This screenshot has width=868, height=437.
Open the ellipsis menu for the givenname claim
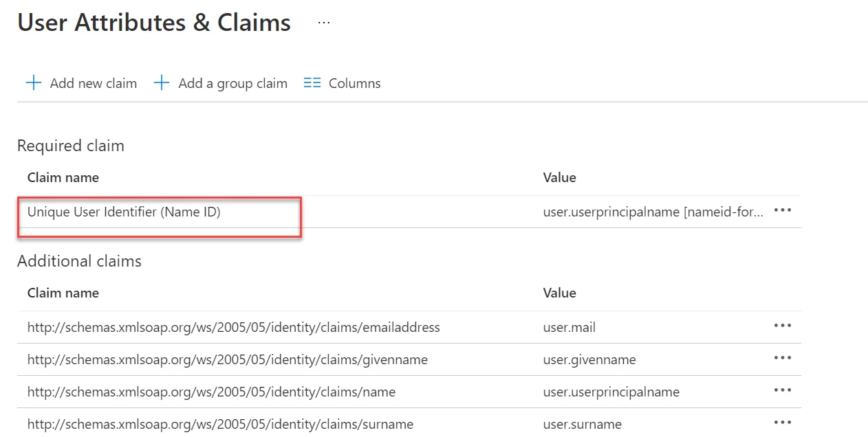783,358
